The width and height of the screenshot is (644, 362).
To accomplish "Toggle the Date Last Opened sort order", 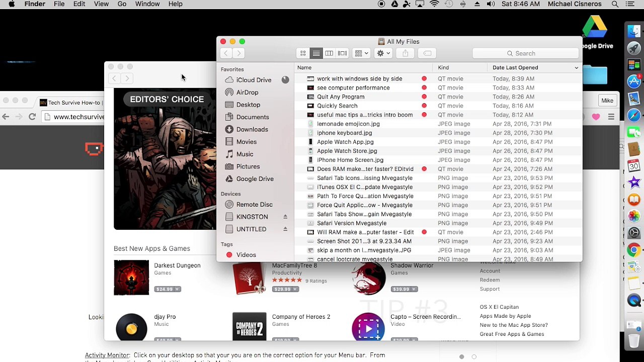I will pyautogui.click(x=535, y=67).
